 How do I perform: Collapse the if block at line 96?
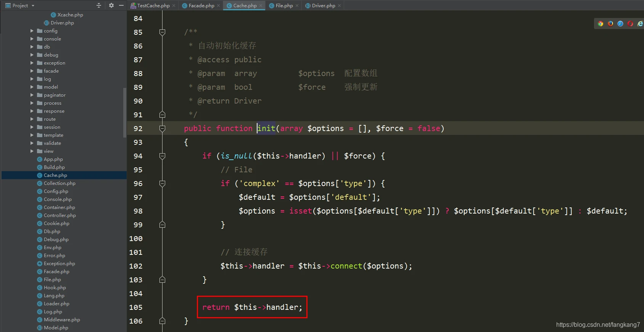tap(162, 183)
